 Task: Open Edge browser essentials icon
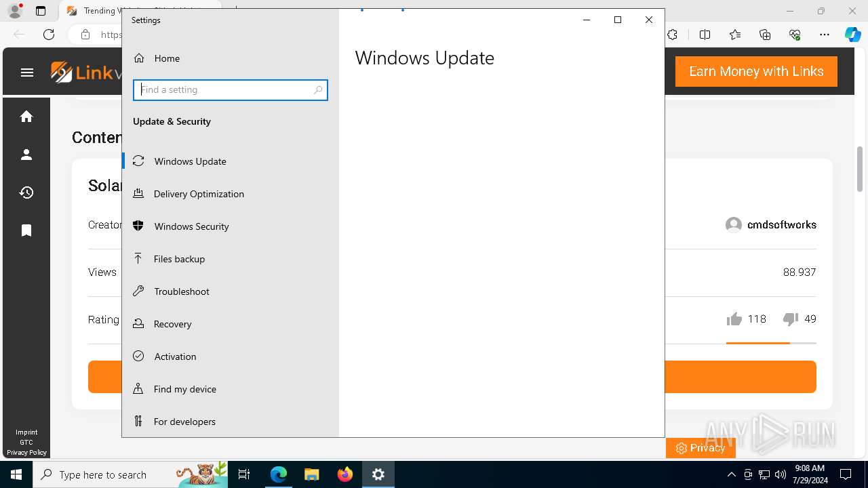tap(795, 35)
